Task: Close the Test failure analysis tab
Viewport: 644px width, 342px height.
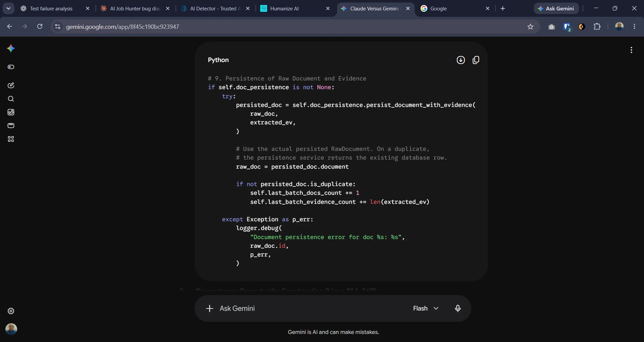Action: 88,9
